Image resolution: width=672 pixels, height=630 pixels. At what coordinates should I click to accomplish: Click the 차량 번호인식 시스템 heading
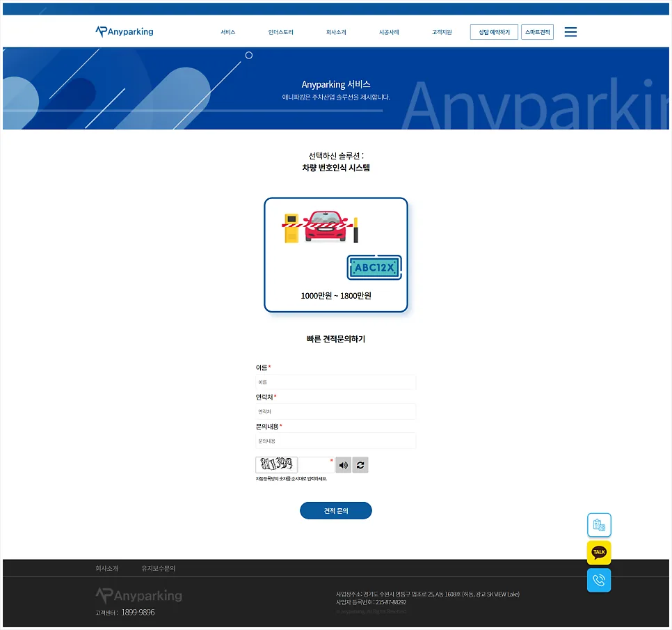[x=336, y=168]
